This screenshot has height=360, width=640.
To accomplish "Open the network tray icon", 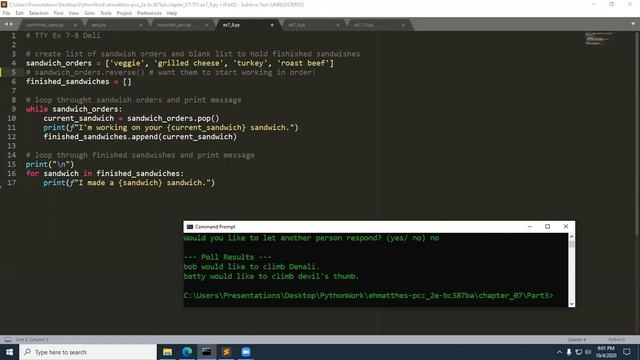I will pos(579,352).
